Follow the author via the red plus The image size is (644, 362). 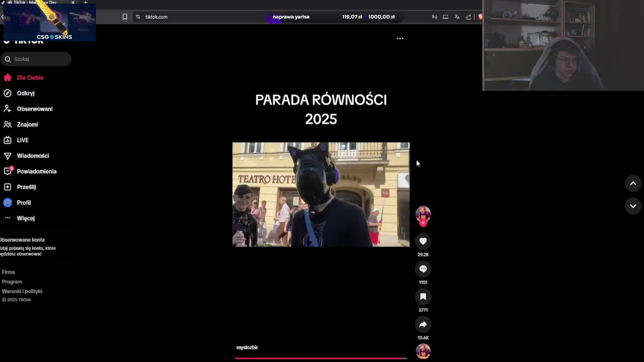tap(423, 223)
